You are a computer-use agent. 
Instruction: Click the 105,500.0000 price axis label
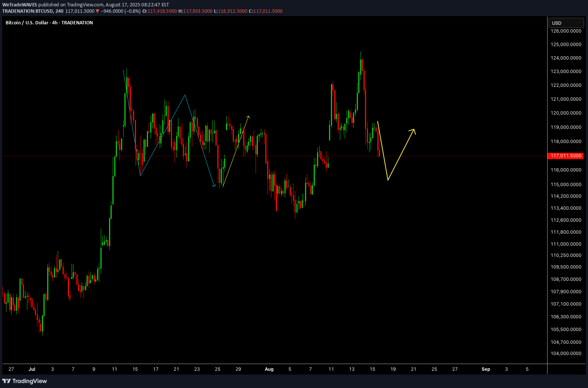tap(566, 329)
